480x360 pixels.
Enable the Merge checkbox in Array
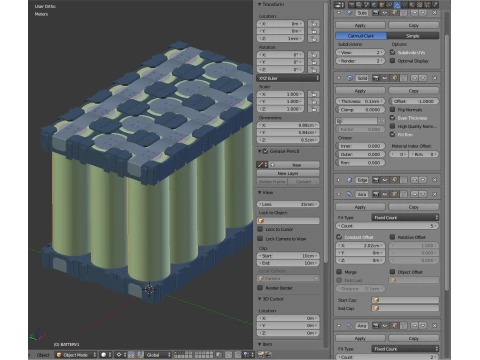(x=339, y=272)
